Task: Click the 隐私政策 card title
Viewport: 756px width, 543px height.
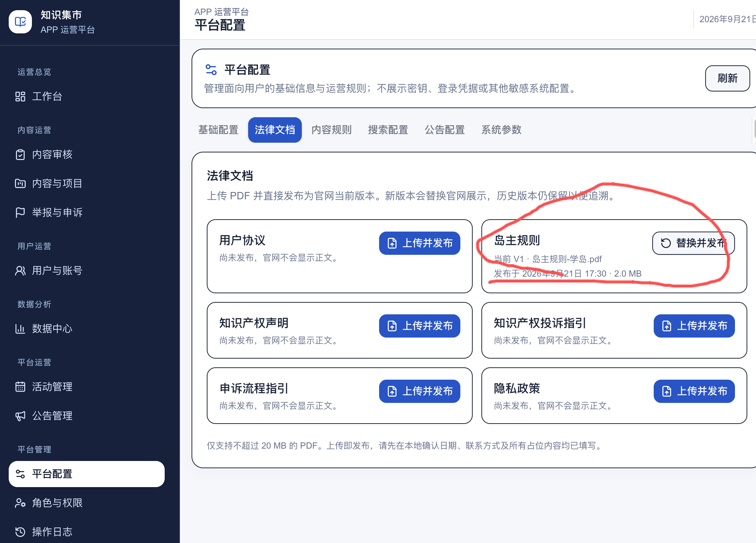Action: point(517,388)
